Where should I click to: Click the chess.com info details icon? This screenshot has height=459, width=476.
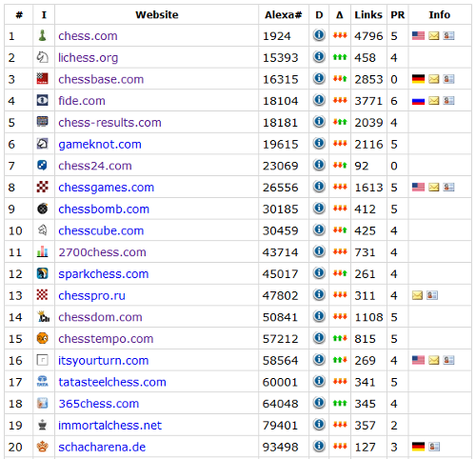[319, 34]
